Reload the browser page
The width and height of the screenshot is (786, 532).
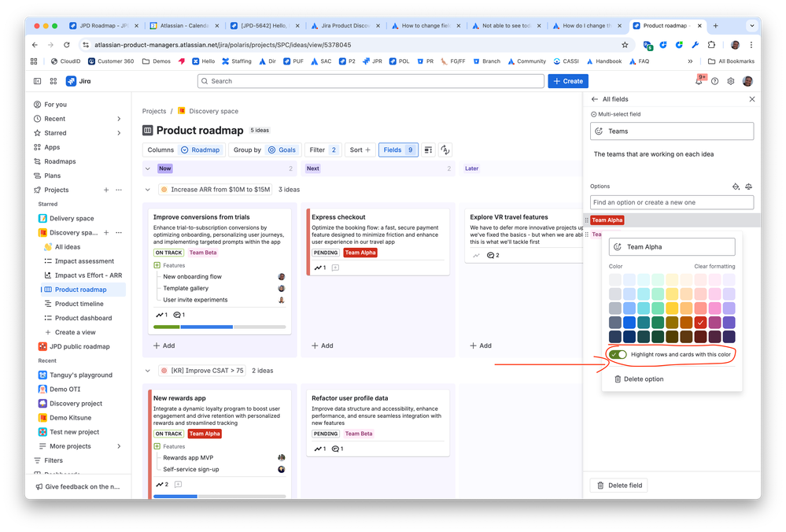click(67, 45)
